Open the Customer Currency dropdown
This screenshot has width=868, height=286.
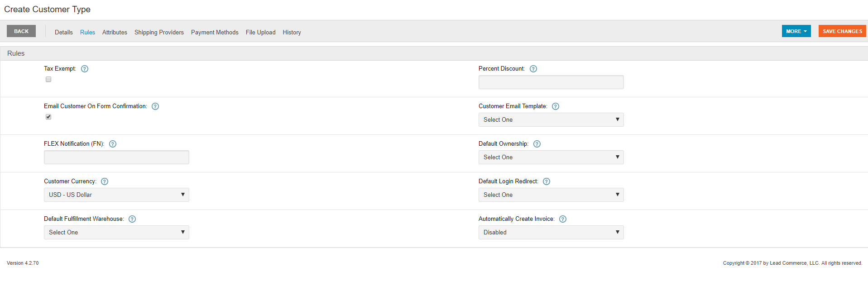click(116, 195)
